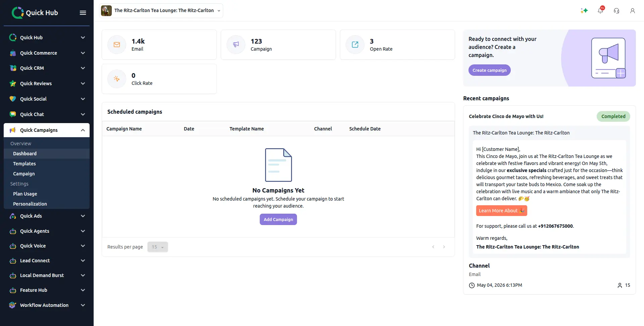Image resolution: width=644 pixels, height=326 pixels.
Task: Click the Completed status badge
Action: point(613,116)
